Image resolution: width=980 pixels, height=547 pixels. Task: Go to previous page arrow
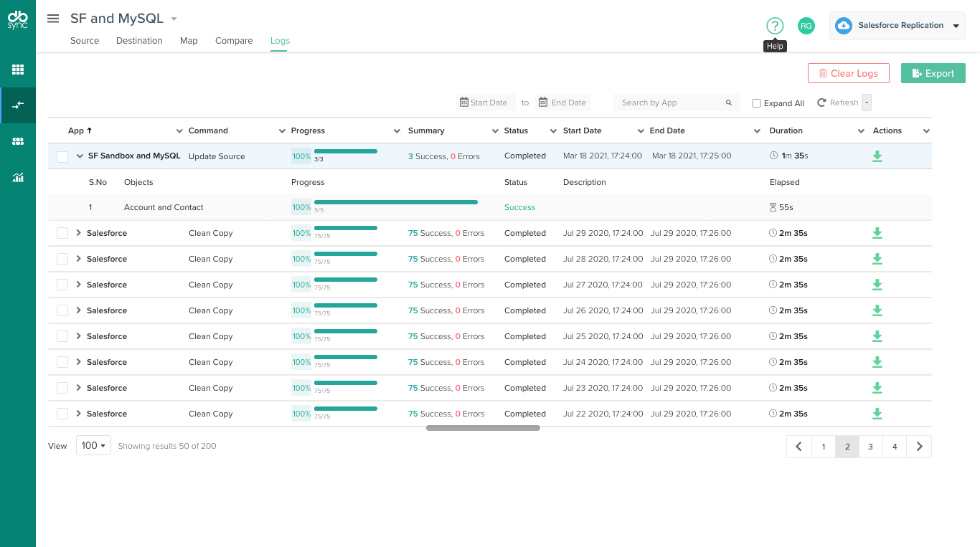799,447
